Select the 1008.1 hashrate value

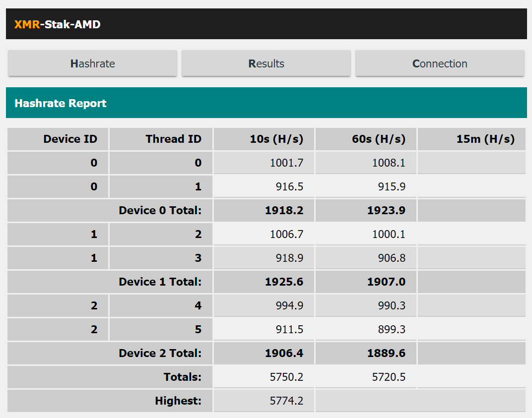(389, 163)
